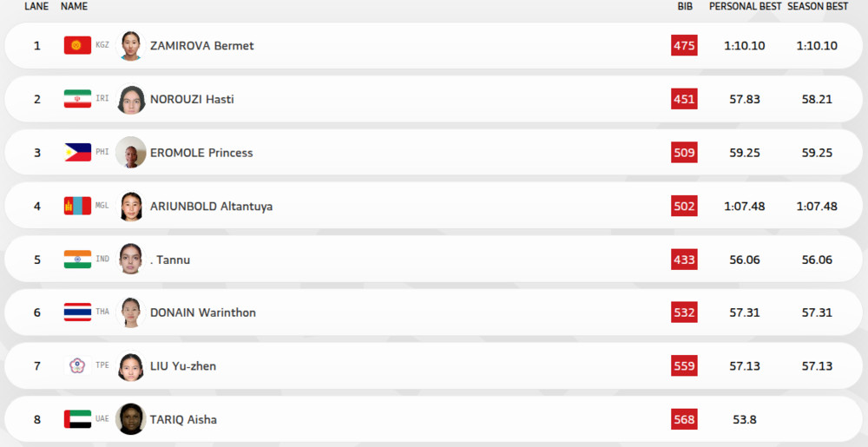Select ARIUNBOLD Altantuya's name
This screenshot has height=447, width=868.
tap(211, 207)
